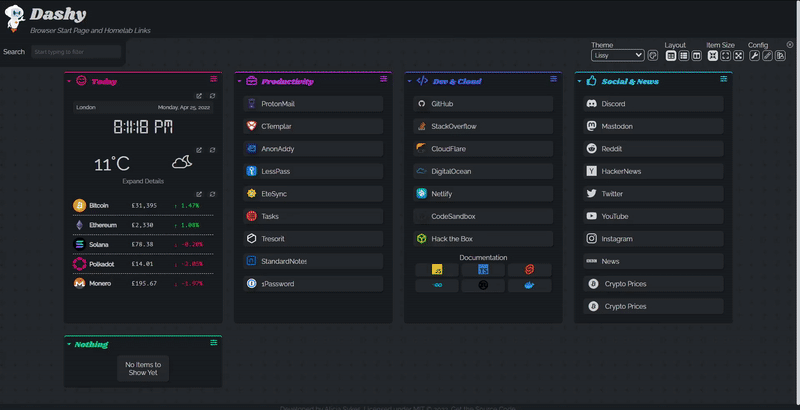
Task: Open the black round Rust documentation icon
Action: pos(483,285)
